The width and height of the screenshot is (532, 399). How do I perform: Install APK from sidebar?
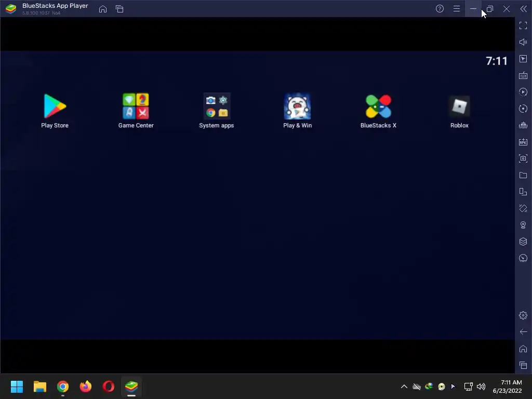523,142
